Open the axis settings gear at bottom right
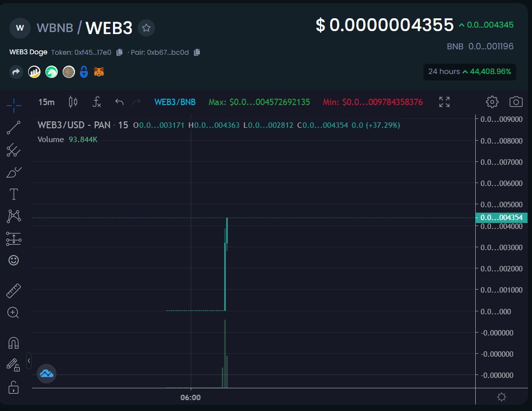This screenshot has height=411, width=532. 501,397
